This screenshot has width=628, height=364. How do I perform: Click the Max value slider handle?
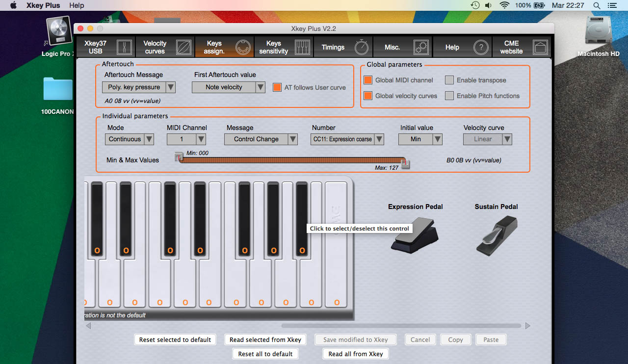[x=405, y=164]
